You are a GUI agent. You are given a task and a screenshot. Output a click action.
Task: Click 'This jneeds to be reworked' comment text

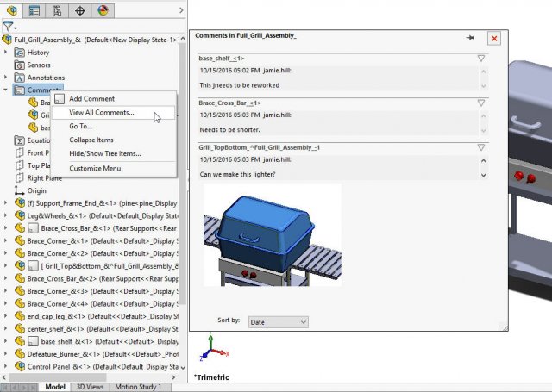(240, 85)
